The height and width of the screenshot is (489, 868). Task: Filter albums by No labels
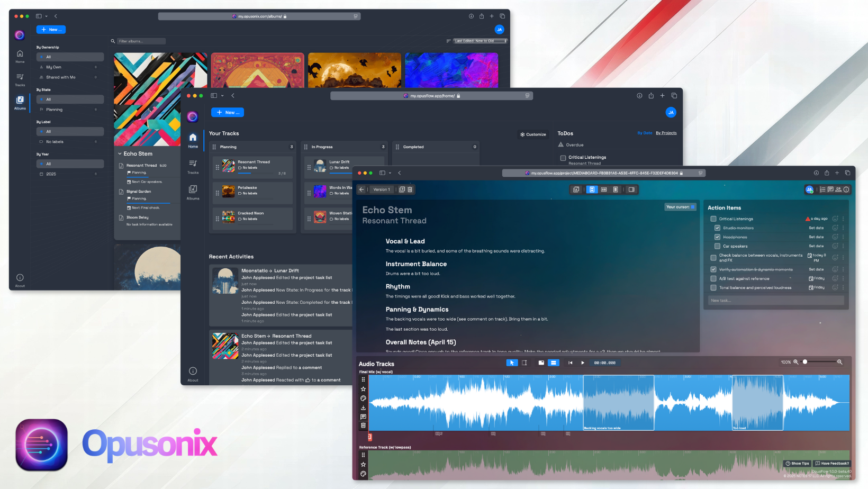click(x=70, y=142)
